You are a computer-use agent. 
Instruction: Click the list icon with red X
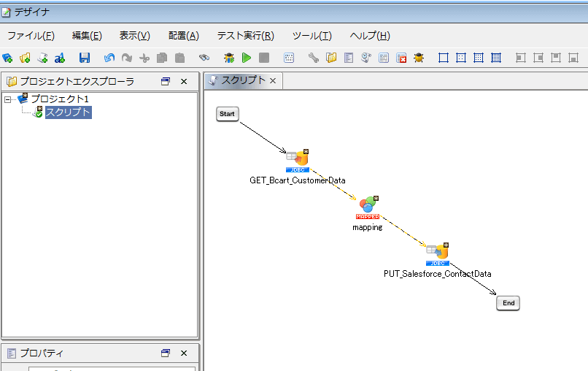tap(401, 58)
